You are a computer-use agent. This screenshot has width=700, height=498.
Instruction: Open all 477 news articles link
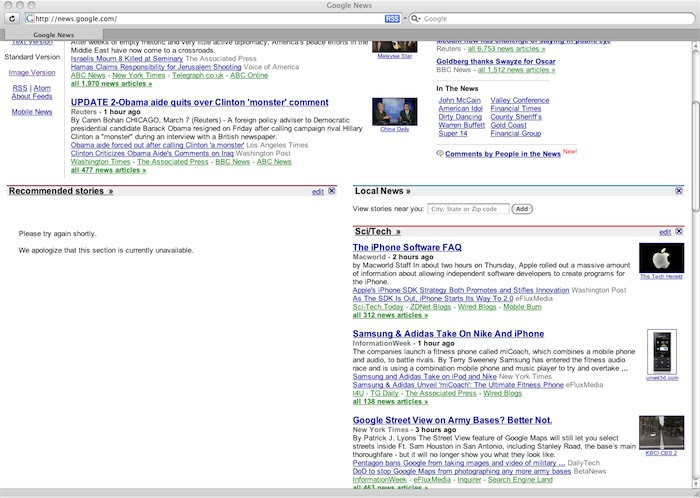108,170
